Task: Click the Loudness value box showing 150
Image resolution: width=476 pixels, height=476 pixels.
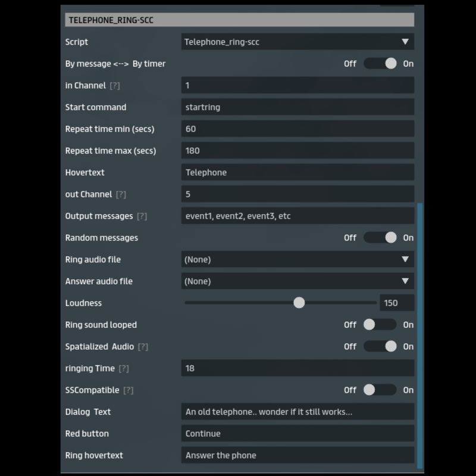Action: point(396,303)
